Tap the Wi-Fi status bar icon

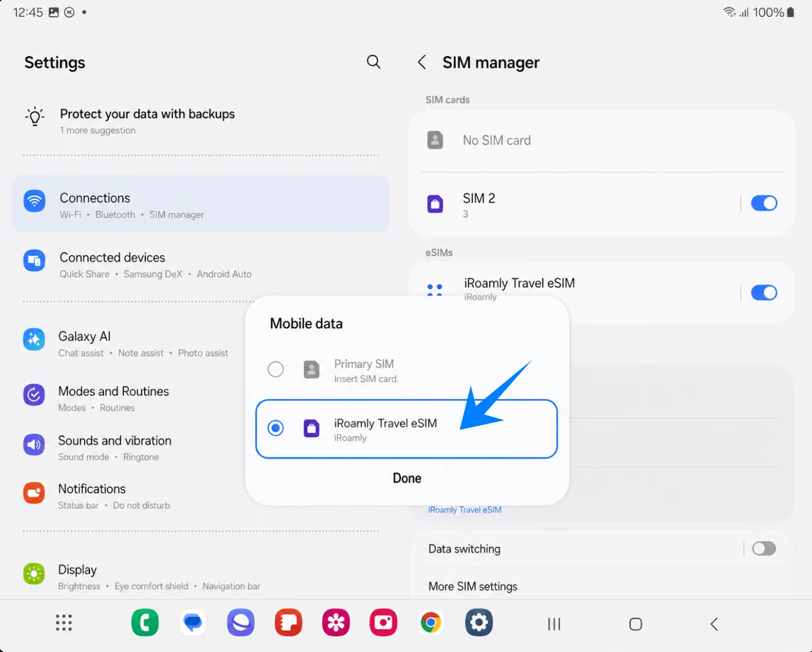pos(729,12)
